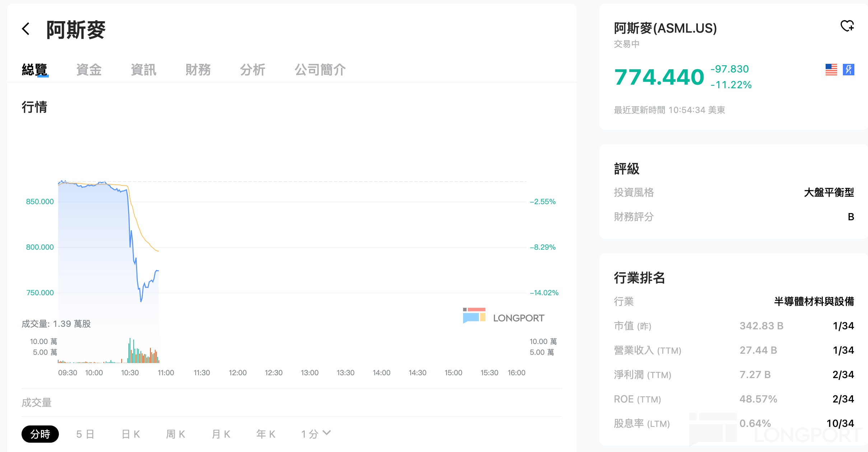Click the 850.000 price axis label

click(40, 202)
